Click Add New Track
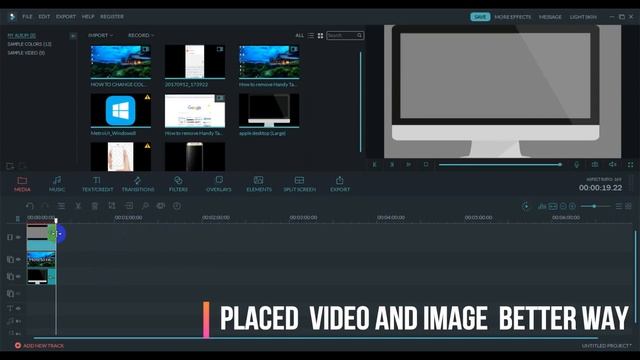This screenshot has height=360, width=640. [x=39, y=346]
